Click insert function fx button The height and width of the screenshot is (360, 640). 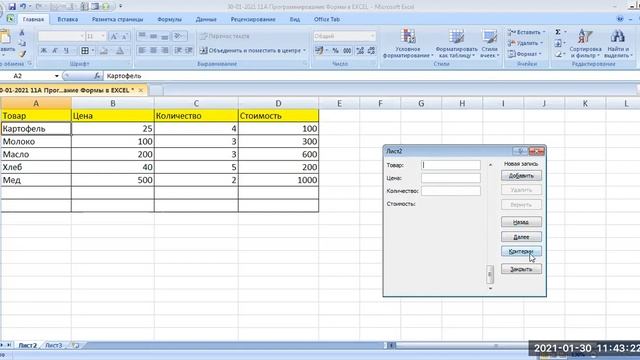point(97,76)
